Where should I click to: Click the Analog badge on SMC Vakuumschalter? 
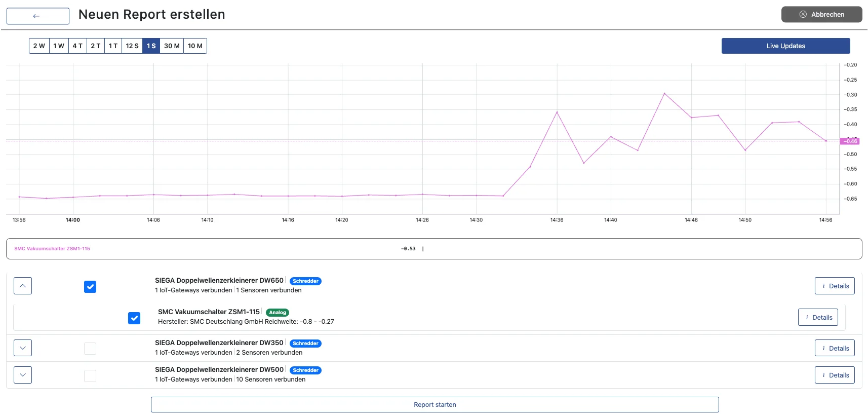(x=277, y=313)
